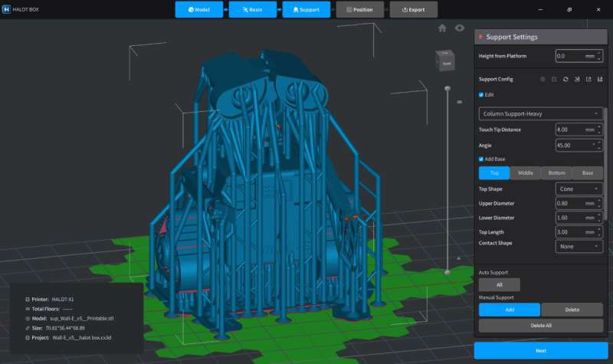Click the first greyed icon in Support Config
Image resolution: width=613 pixels, height=364 pixels.
(543, 80)
